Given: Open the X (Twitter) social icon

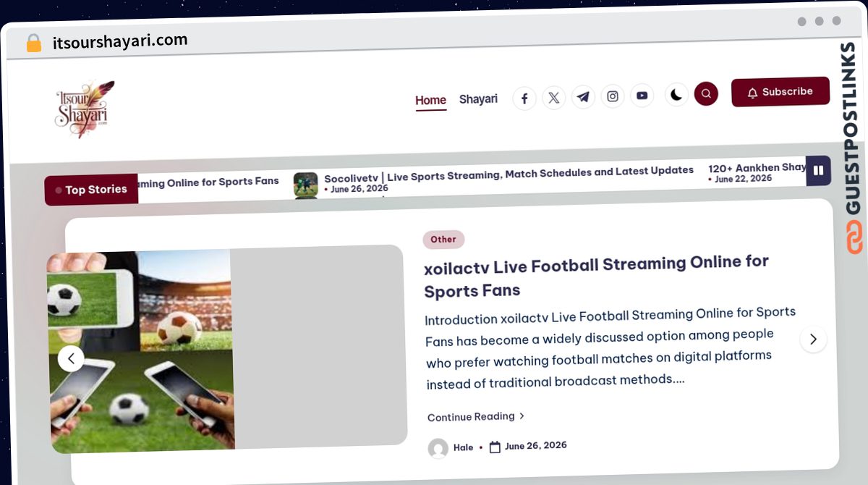Looking at the screenshot, I should coord(554,98).
